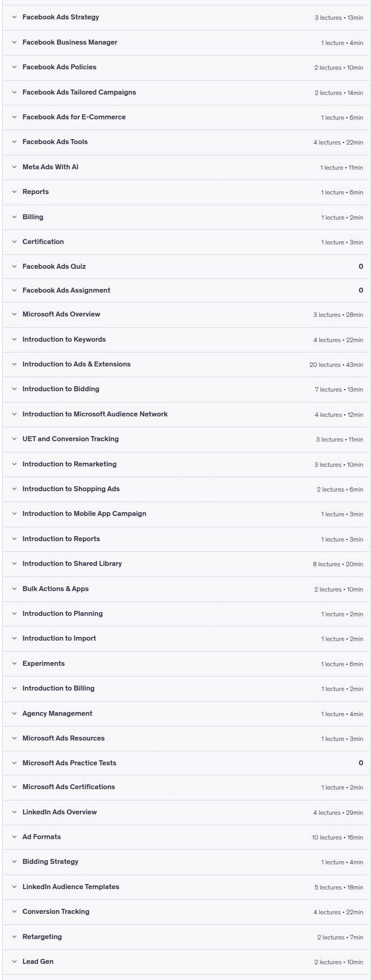The width and height of the screenshot is (371, 980).
Task: Click the Introduction to Bidding chevron
Action: tap(14, 389)
